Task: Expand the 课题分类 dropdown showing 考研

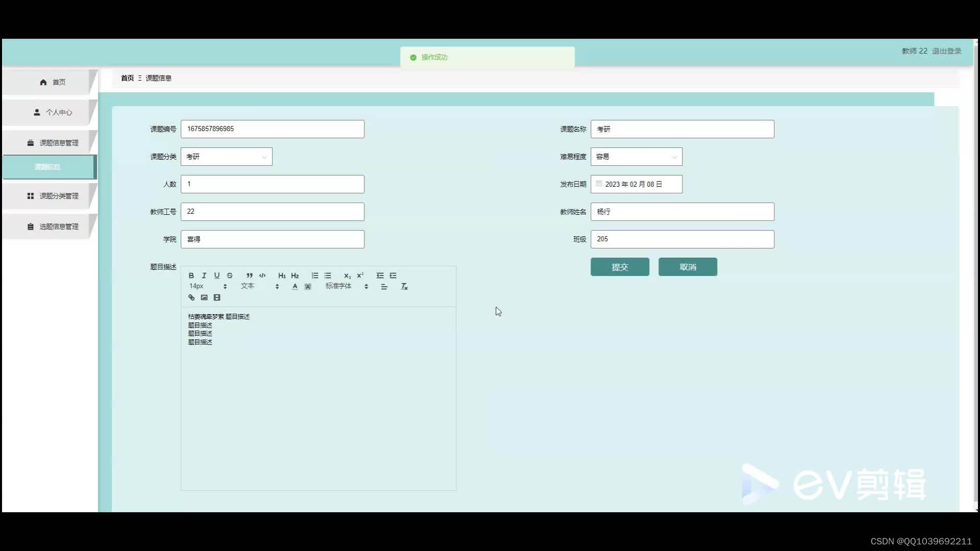Action: click(x=227, y=157)
